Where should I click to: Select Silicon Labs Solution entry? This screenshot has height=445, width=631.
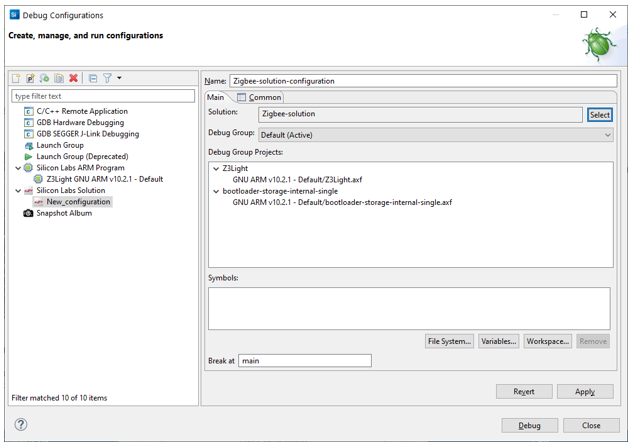coord(70,190)
